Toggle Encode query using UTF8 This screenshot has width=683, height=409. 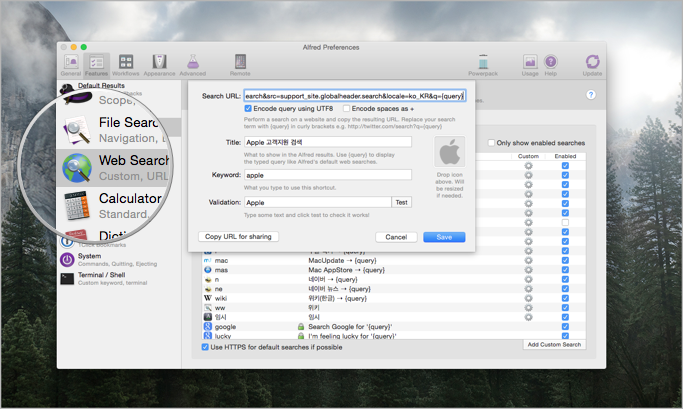pyautogui.click(x=248, y=108)
